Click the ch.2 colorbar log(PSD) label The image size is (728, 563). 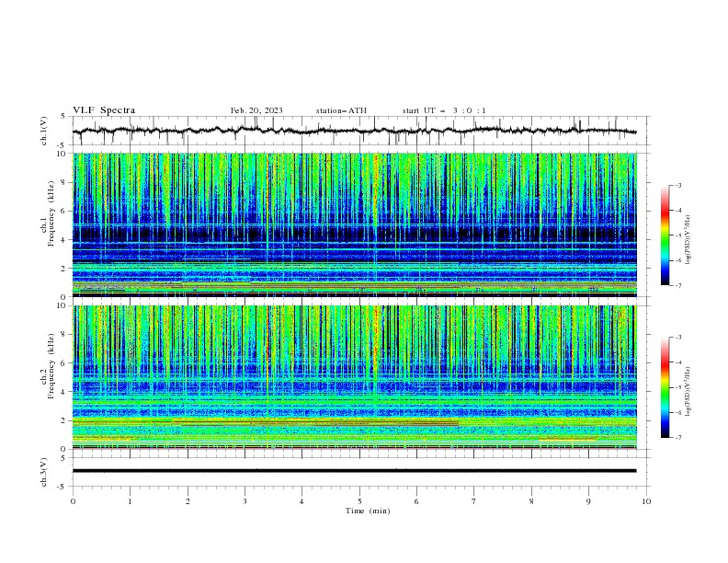(x=688, y=392)
